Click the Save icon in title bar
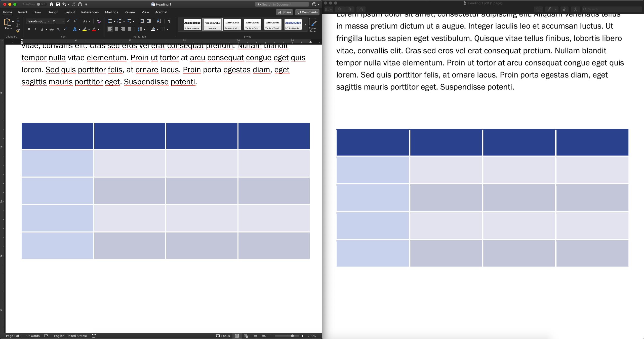 pos(58,4)
